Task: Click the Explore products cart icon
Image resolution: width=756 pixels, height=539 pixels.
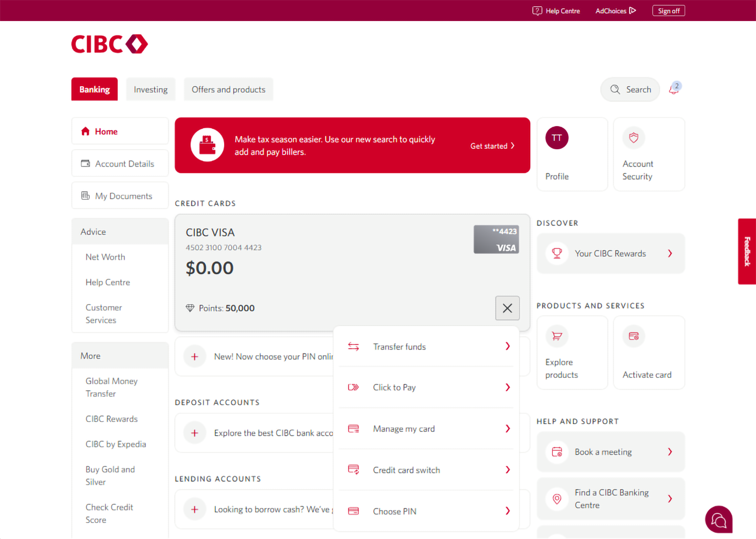Action: [x=557, y=336]
